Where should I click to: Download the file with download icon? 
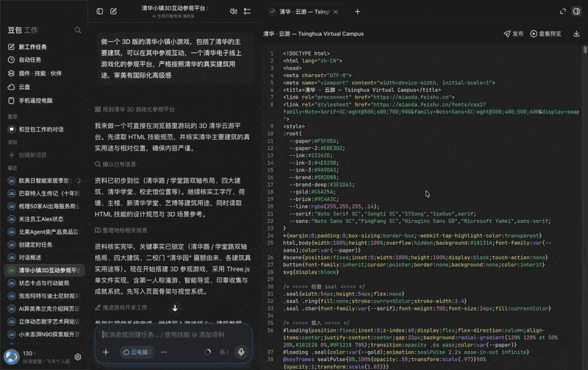(576, 34)
